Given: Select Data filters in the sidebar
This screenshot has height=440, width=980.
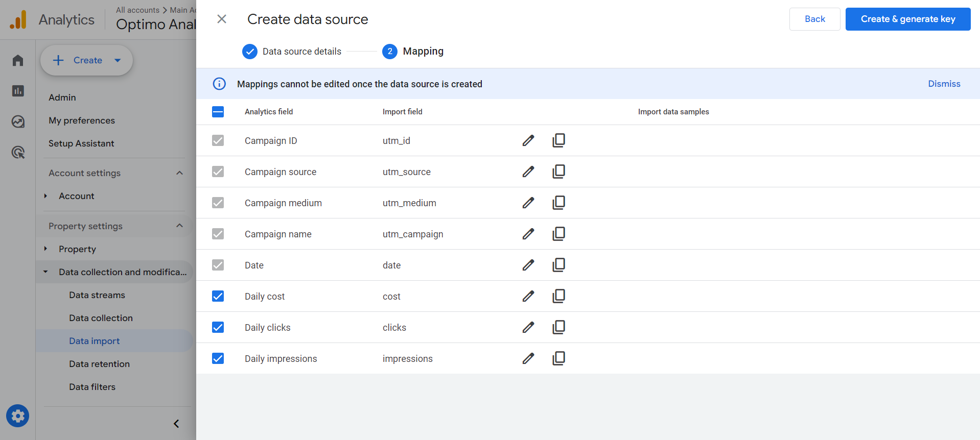Looking at the screenshot, I should tap(92, 387).
